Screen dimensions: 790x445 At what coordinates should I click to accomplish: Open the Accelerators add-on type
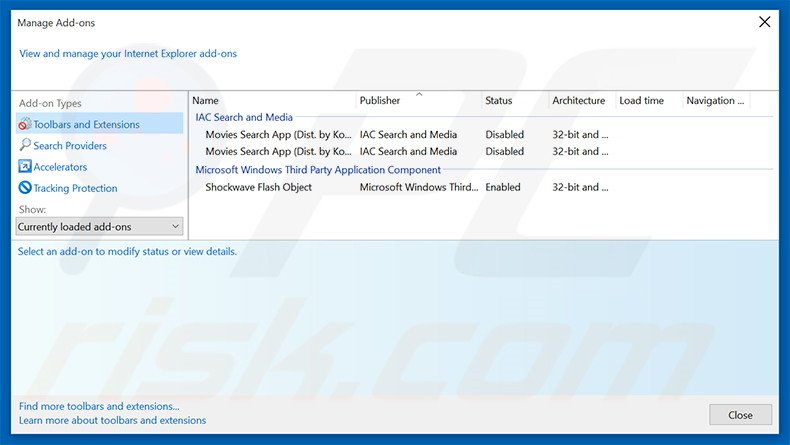coord(60,167)
